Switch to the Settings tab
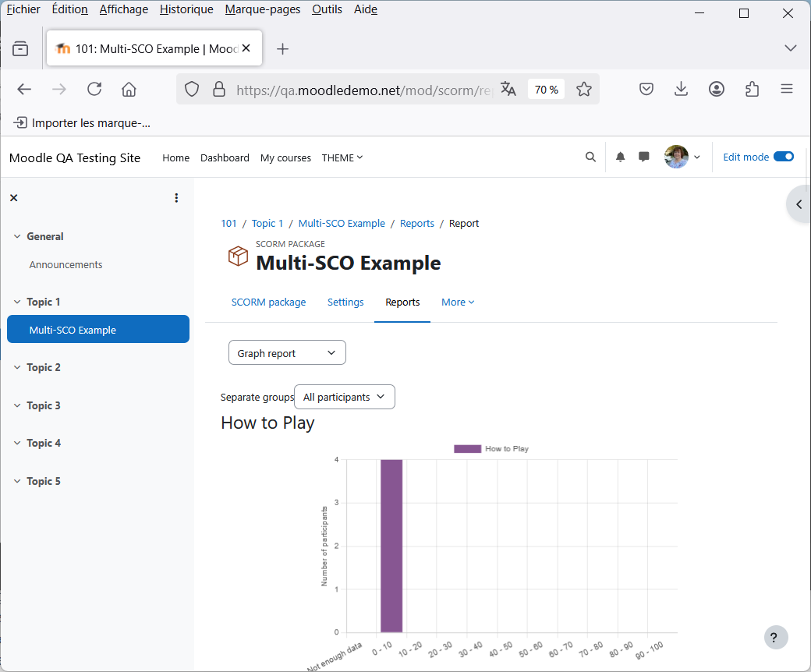The height and width of the screenshot is (672, 811). (x=345, y=302)
